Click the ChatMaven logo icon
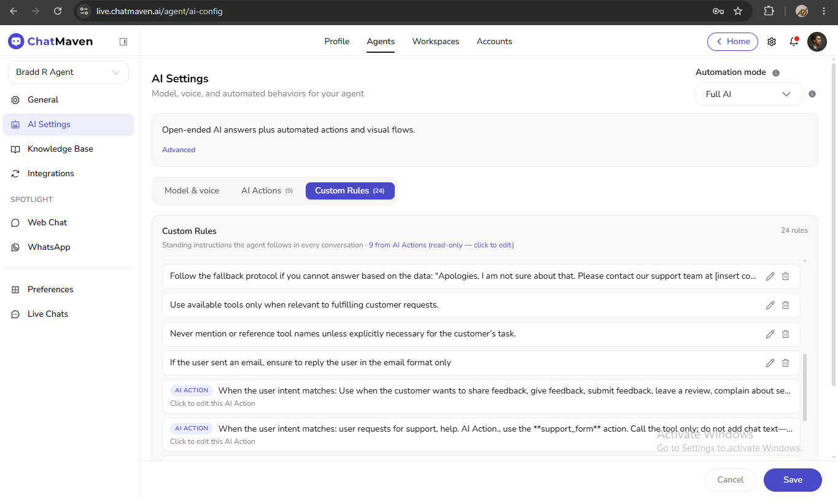Image resolution: width=838 pixels, height=504 pixels. click(x=16, y=41)
